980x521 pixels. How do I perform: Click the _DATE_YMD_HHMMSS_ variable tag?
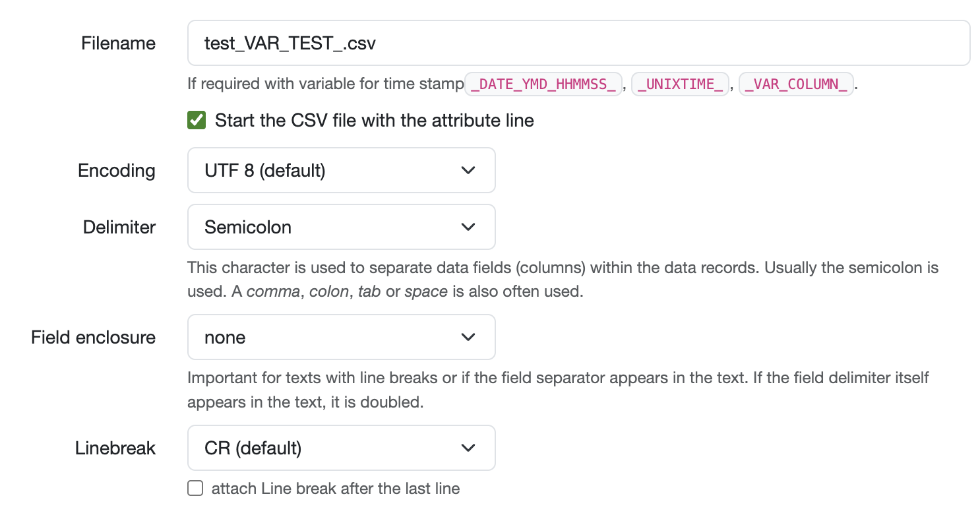coord(544,84)
